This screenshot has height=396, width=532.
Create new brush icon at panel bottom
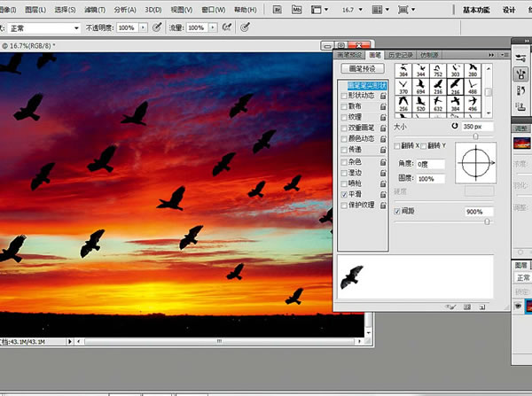481,307
